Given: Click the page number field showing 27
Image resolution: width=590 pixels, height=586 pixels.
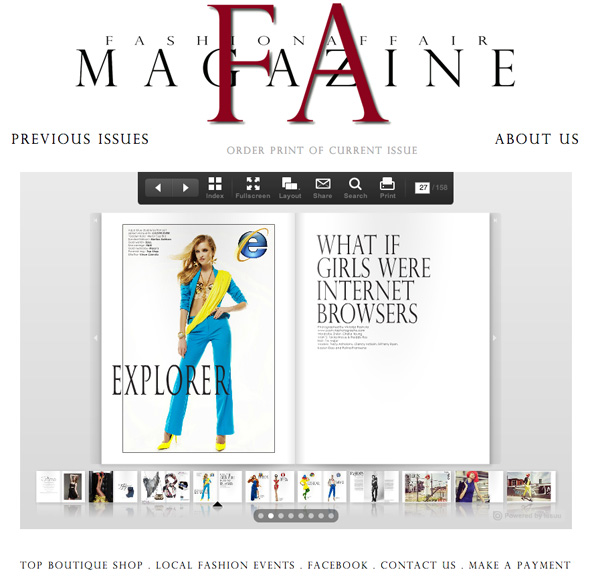Looking at the screenshot, I should pos(423,187).
